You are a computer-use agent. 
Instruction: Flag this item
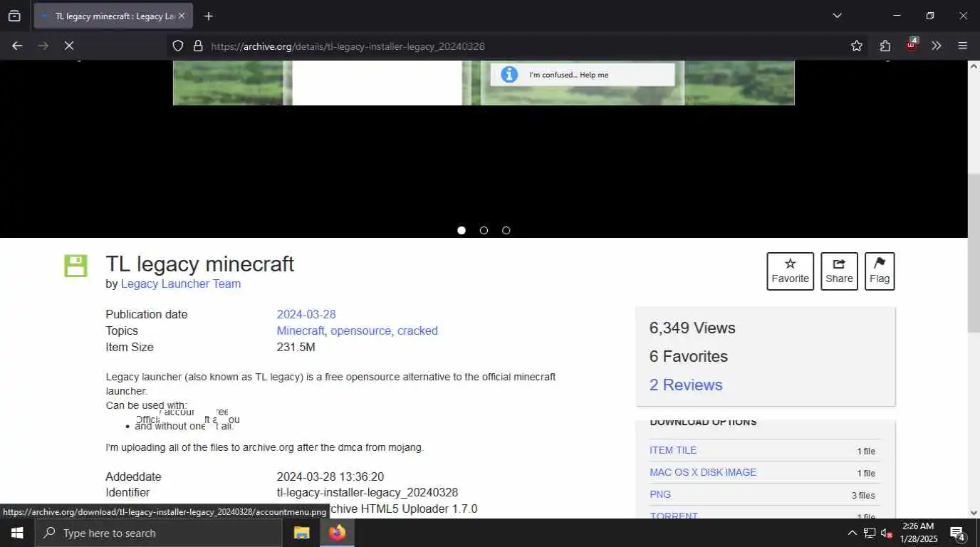point(880,271)
